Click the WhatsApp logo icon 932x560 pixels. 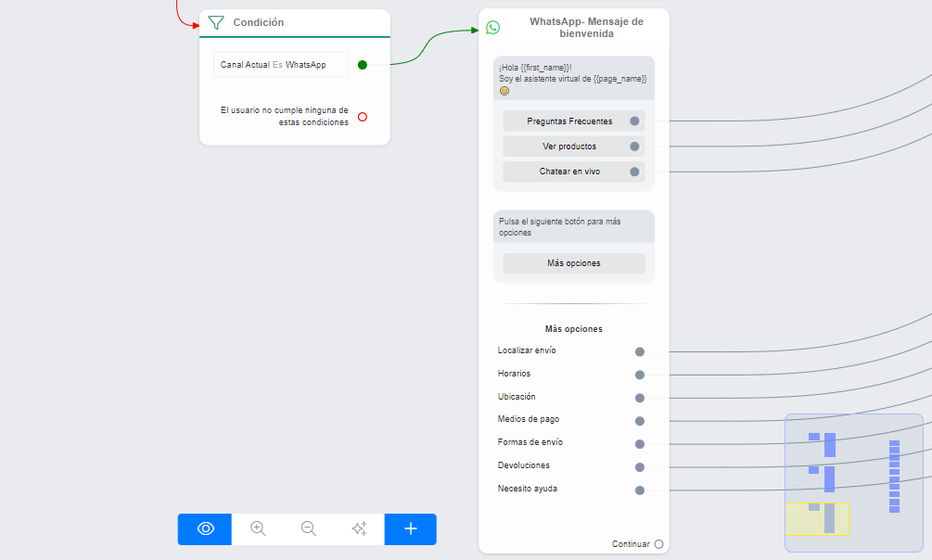492,28
